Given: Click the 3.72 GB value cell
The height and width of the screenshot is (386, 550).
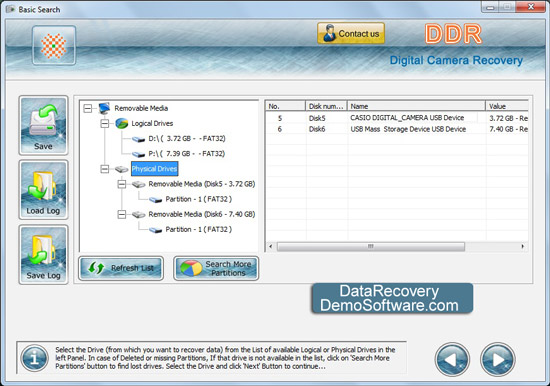Looking at the screenshot, I should (x=508, y=118).
